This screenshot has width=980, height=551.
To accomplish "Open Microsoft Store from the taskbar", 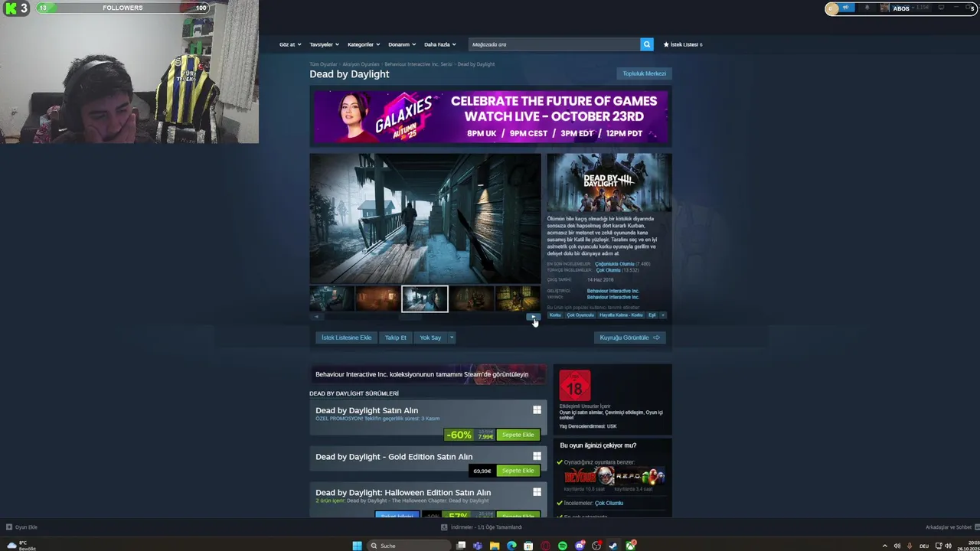I will click(x=528, y=546).
